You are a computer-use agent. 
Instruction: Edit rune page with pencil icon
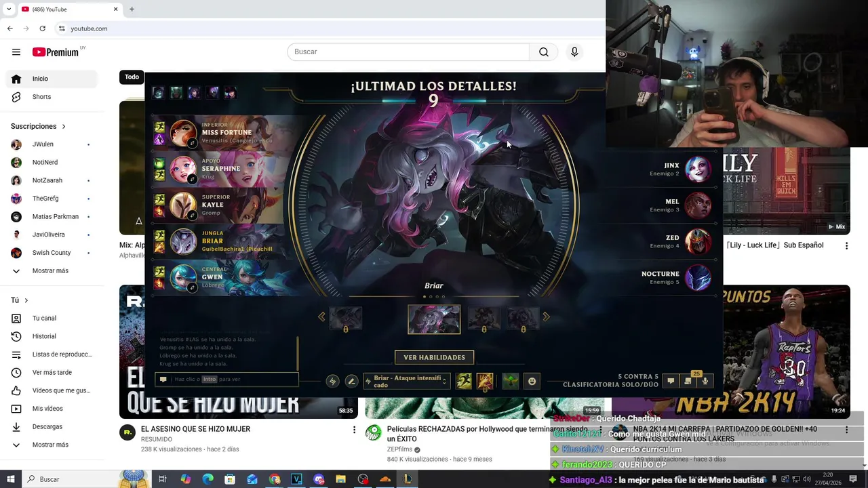point(351,382)
